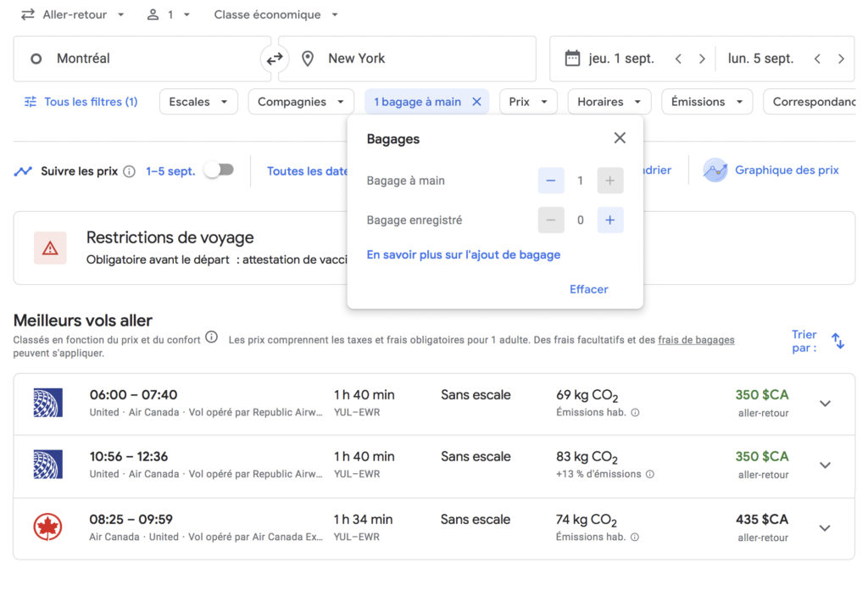This screenshot has height=602, width=868.
Task: Open Tous les filtres (1)
Action: (x=81, y=102)
